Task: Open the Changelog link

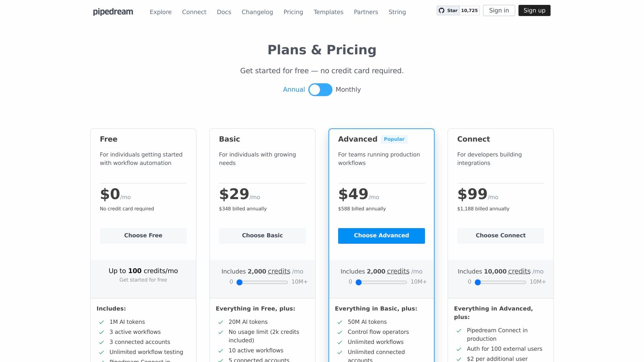Action: (257, 12)
